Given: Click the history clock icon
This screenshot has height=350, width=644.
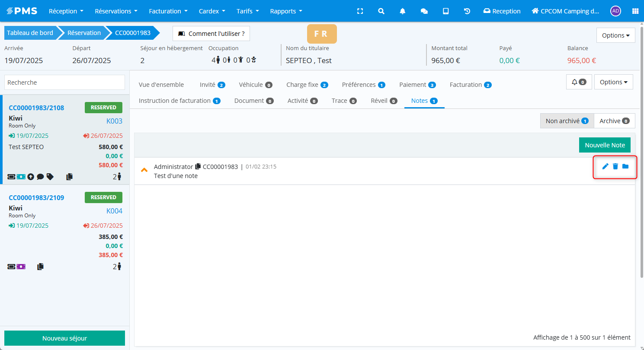Looking at the screenshot, I should [467, 11].
